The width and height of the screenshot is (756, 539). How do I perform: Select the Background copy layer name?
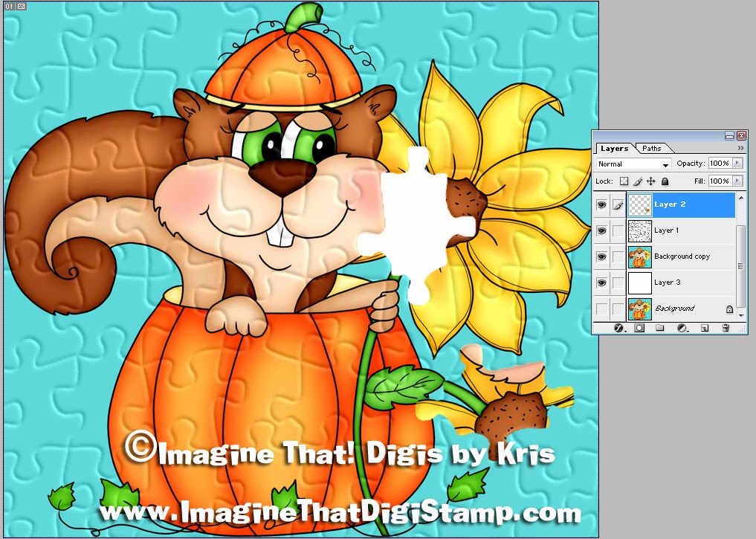682,256
